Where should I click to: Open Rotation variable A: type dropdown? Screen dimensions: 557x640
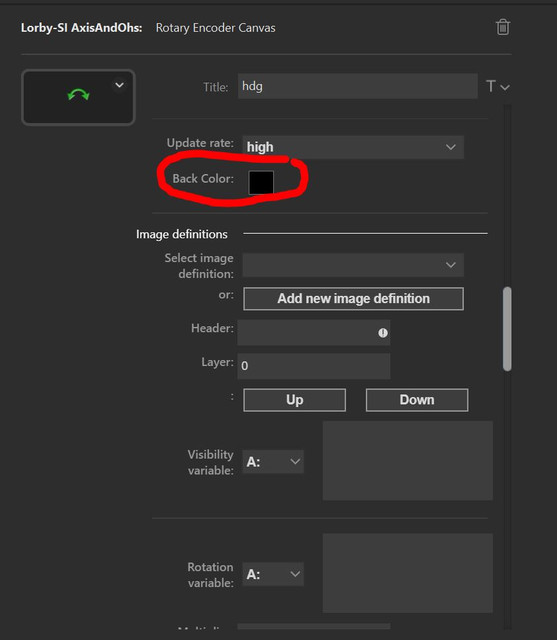click(x=273, y=574)
